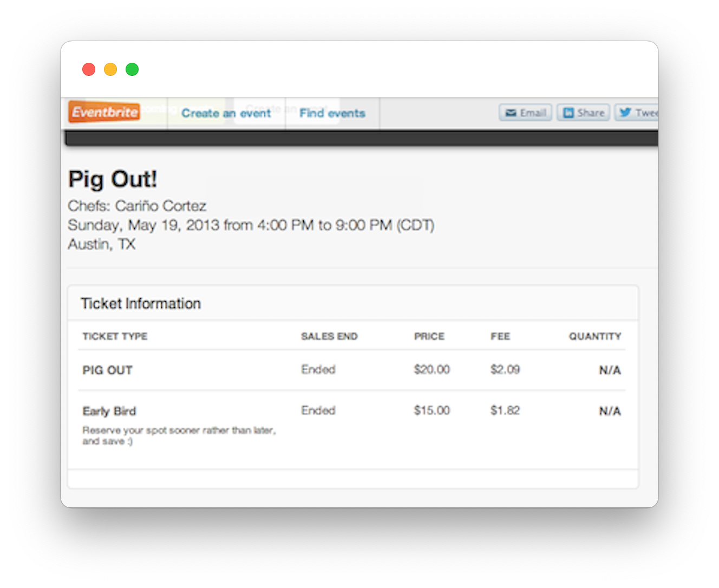Click the SALES END column header

[329, 336]
